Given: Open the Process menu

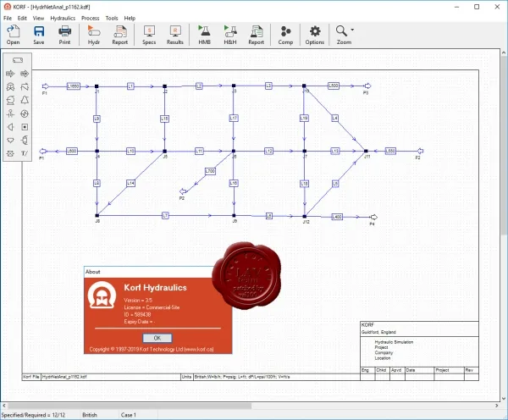Looking at the screenshot, I should 91,18.
